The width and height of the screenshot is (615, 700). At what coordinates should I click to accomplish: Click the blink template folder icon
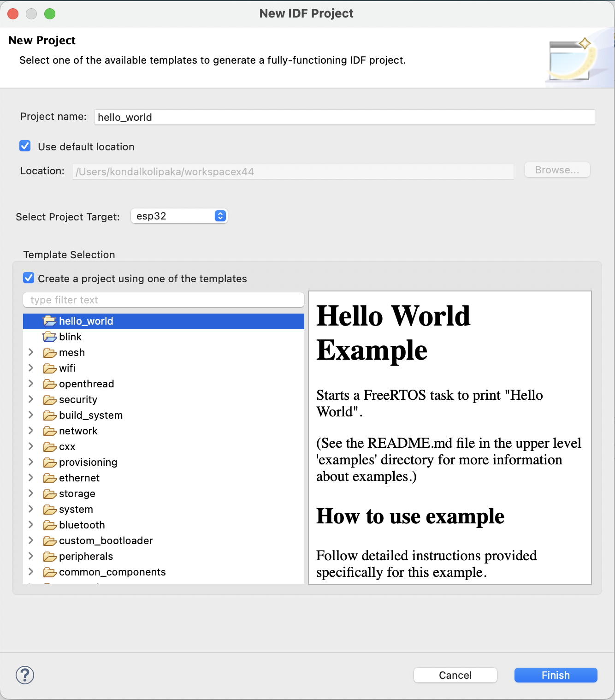(x=50, y=337)
